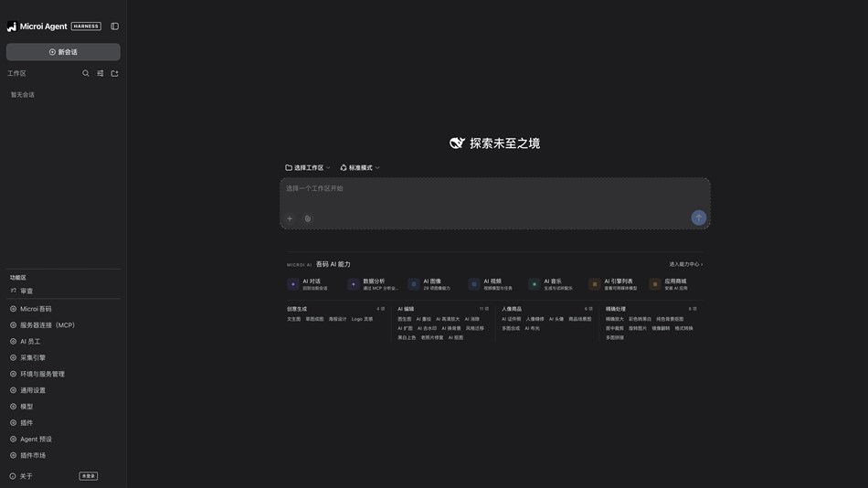Click the plus icon in the message box

click(290, 218)
